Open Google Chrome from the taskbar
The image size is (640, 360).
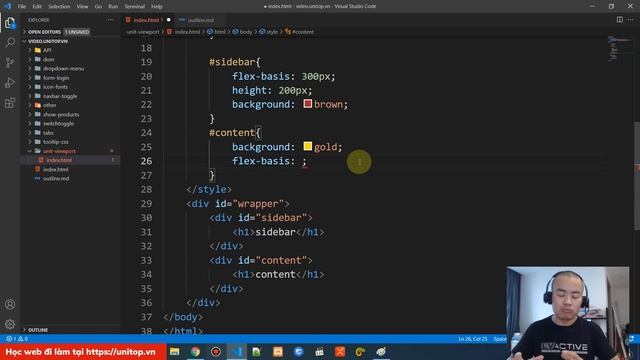tap(196, 351)
